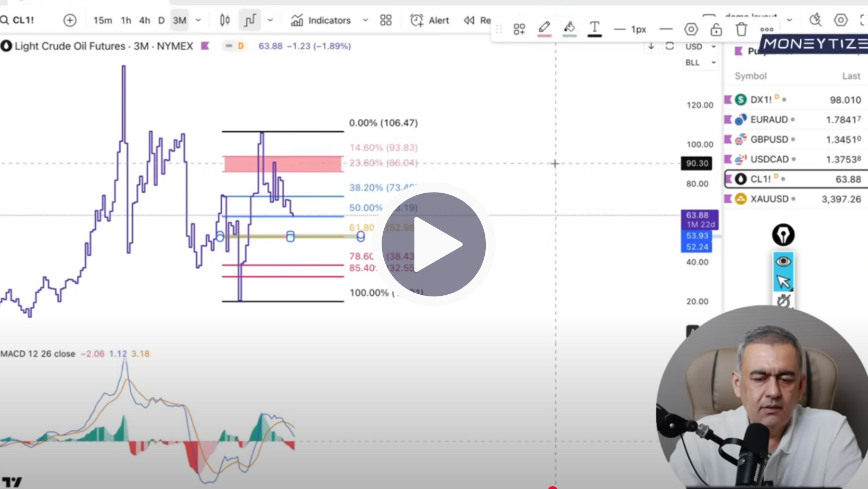
Task: Open drawing settings hexagon icon
Action: click(691, 29)
